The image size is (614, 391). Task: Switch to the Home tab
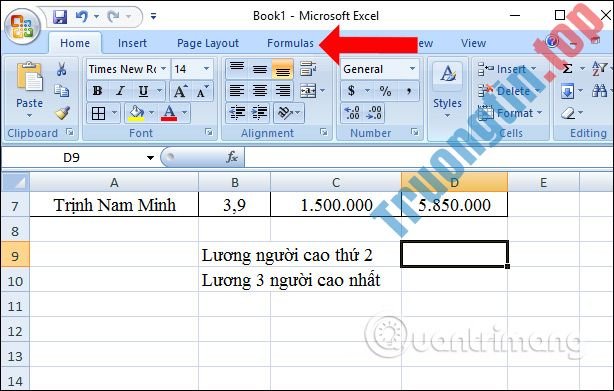(x=75, y=43)
